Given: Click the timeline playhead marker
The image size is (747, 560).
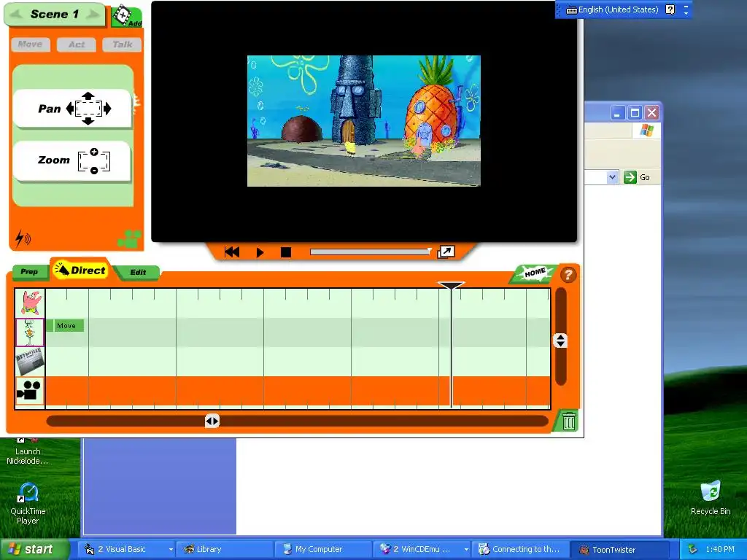Looking at the screenshot, I should [x=451, y=285].
